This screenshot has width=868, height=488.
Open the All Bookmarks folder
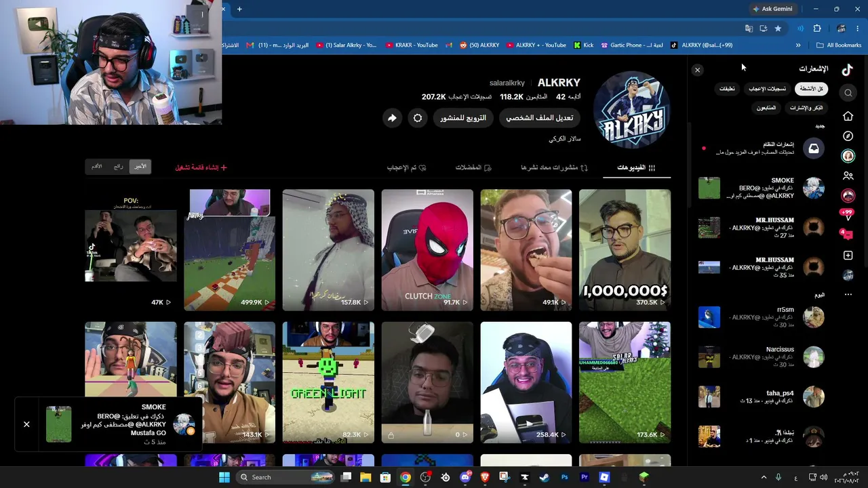839,45
